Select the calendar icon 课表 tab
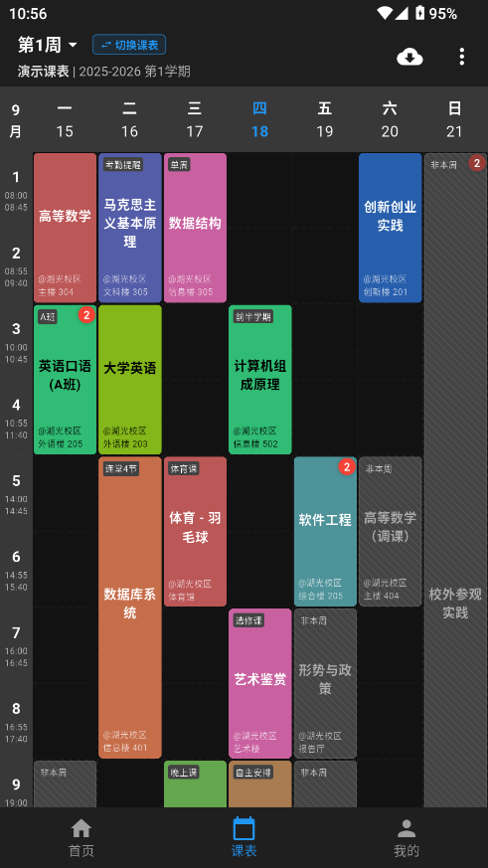The width and height of the screenshot is (488, 868). point(244,838)
